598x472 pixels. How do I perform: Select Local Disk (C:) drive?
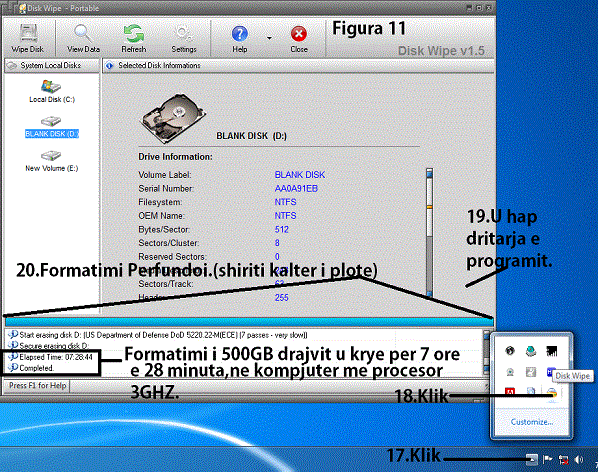coord(52,92)
